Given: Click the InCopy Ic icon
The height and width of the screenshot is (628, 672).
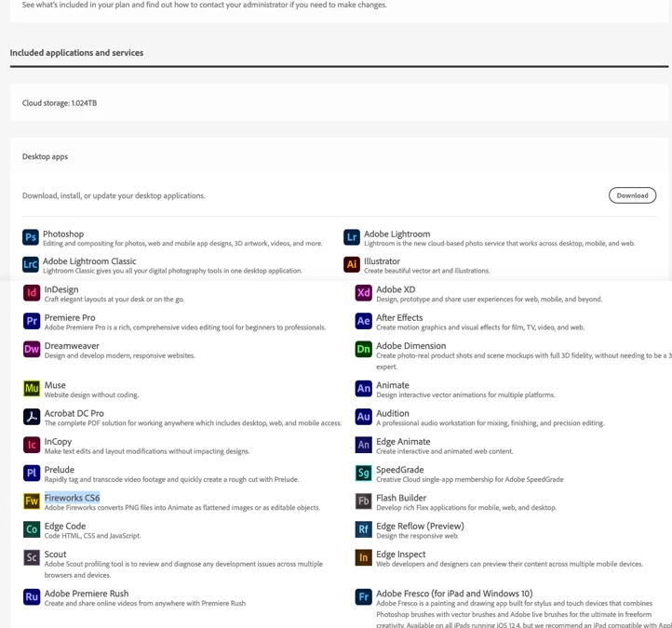Looking at the screenshot, I should (x=32, y=445).
